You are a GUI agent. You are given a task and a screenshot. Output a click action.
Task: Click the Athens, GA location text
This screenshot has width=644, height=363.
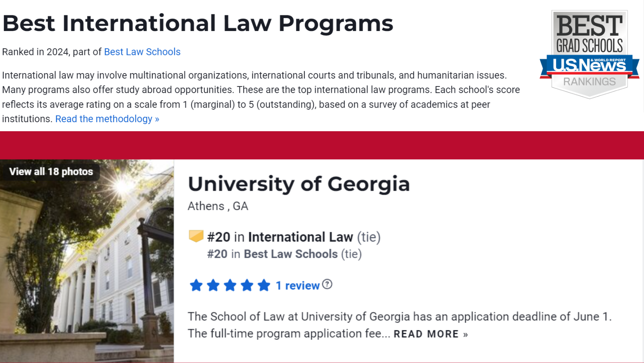218,206
